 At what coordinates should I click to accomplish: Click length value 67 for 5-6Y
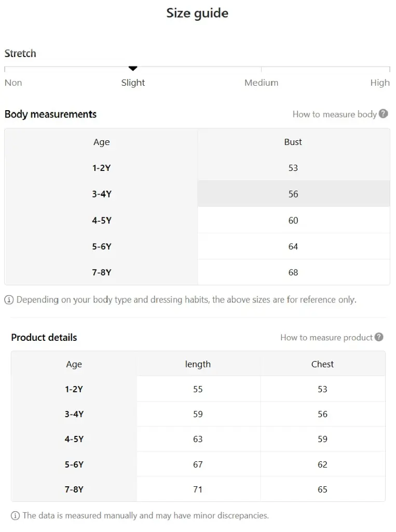(x=198, y=464)
